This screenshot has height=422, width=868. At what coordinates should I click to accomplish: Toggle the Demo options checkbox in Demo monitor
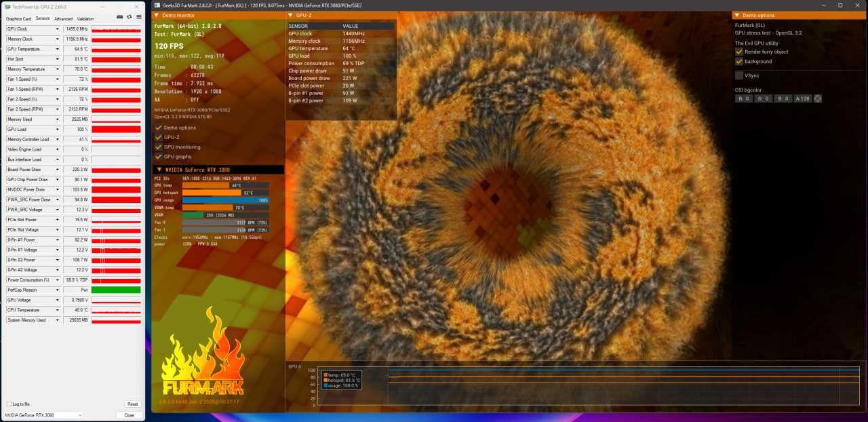click(159, 128)
